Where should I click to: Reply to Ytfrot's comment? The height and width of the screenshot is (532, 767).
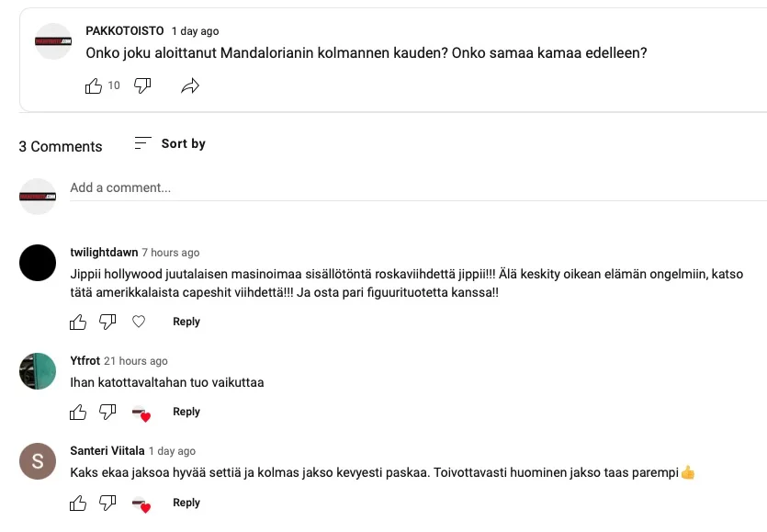click(186, 412)
